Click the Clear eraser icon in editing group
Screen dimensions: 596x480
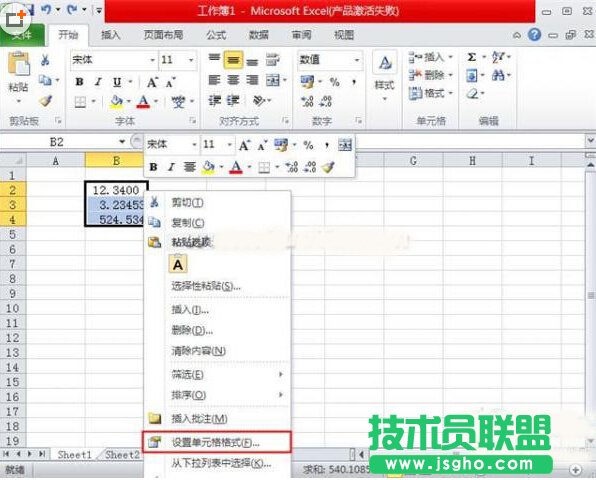(472, 93)
